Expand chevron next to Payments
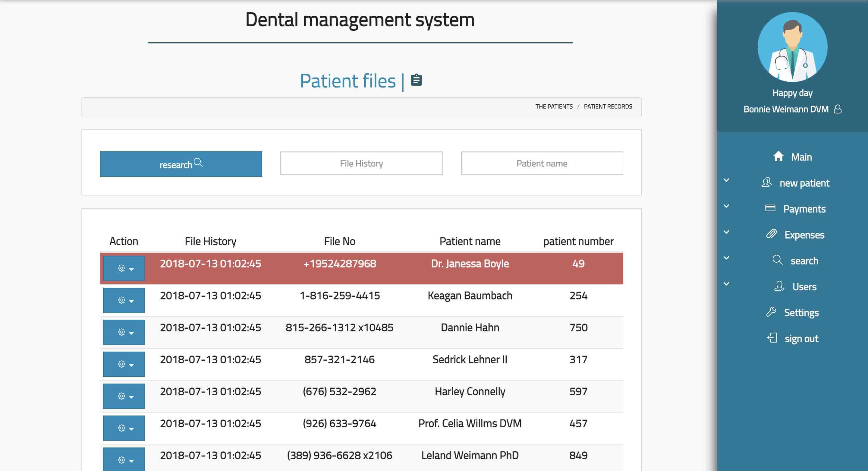868x471 pixels. (726, 206)
